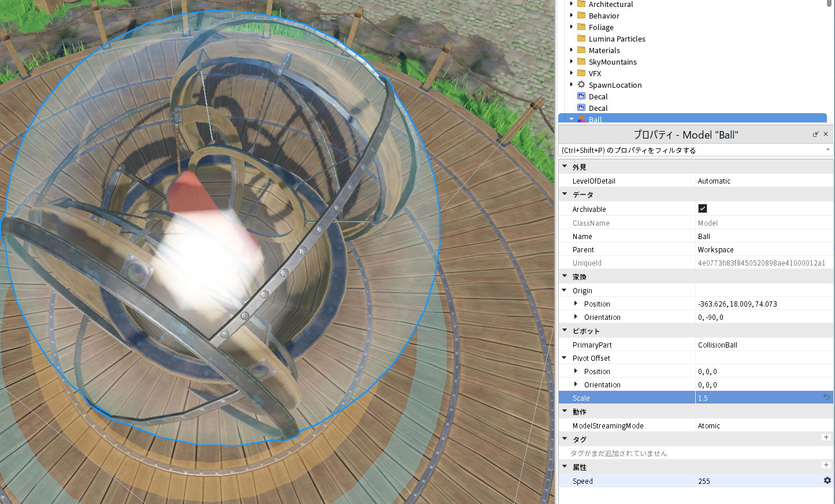
Task: Collapse the Origin property group
Action: point(565,290)
